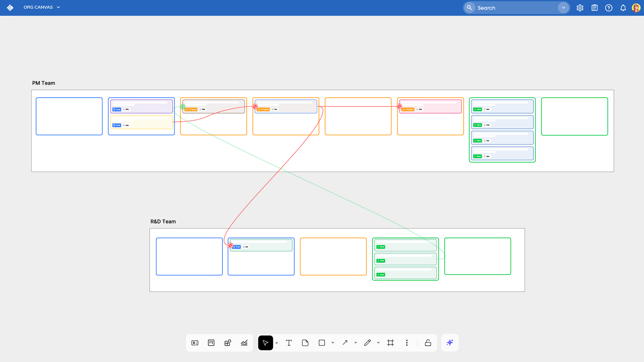Image resolution: width=644 pixels, height=362 pixels.
Task: Expand the shape tool options arrow
Action: click(x=333, y=343)
